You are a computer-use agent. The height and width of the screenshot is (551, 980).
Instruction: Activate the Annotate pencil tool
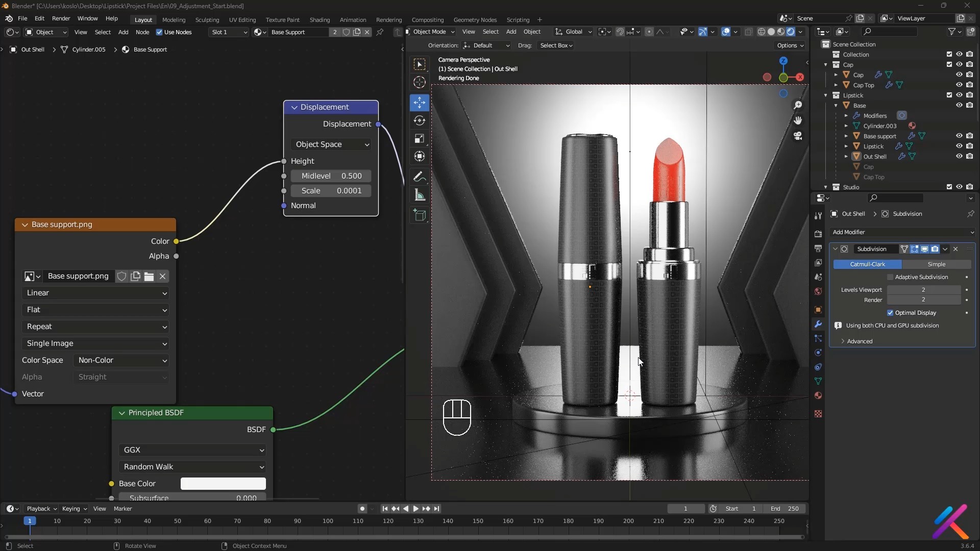420,177
